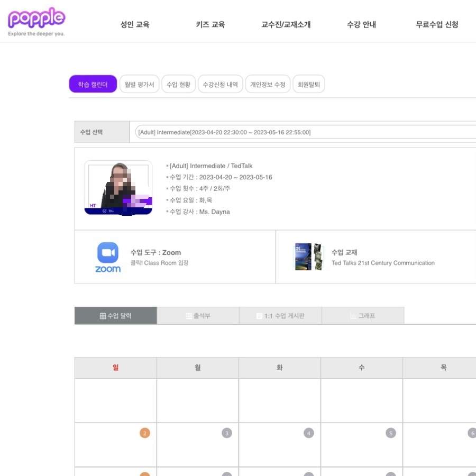The height and width of the screenshot is (476, 476).
Task: Open 개인정보 수정
Action: (x=268, y=84)
